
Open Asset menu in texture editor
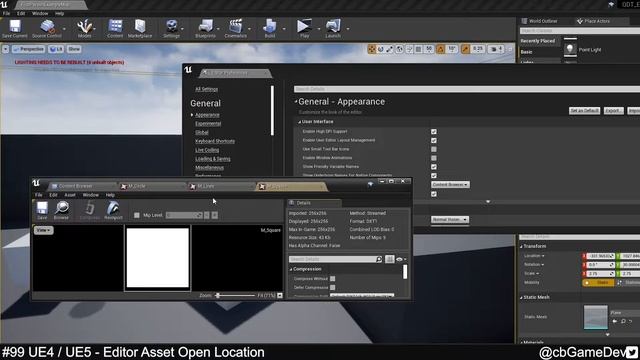tap(70, 195)
